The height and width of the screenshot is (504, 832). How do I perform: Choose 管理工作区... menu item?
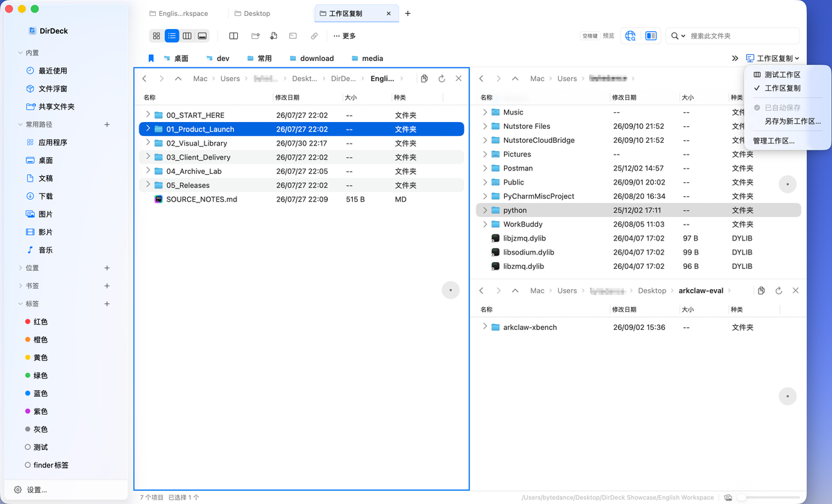774,141
